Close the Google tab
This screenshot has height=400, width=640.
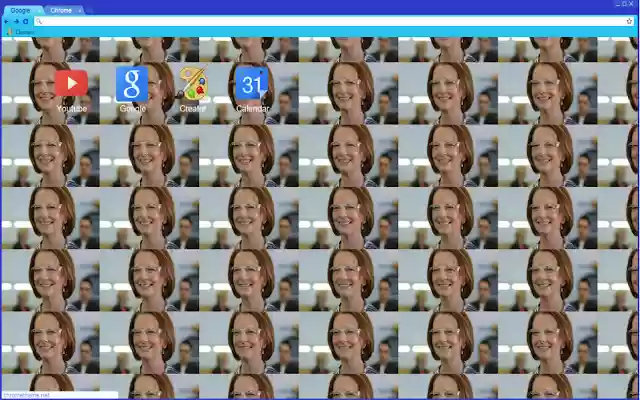(39, 11)
